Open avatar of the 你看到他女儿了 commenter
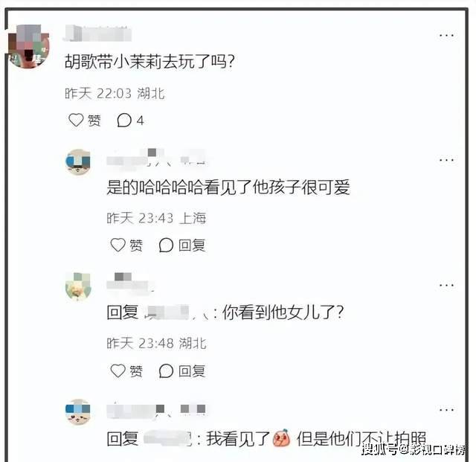The height and width of the screenshot is (462, 476). pos(78,286)
